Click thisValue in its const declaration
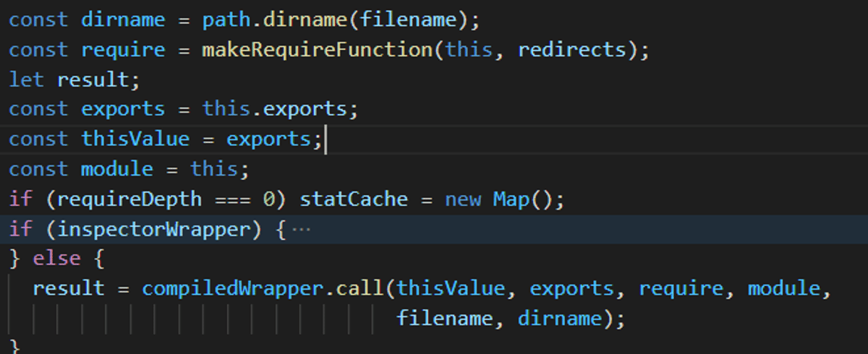The height and width of the screenshot is (354, 868). point(135,139)
